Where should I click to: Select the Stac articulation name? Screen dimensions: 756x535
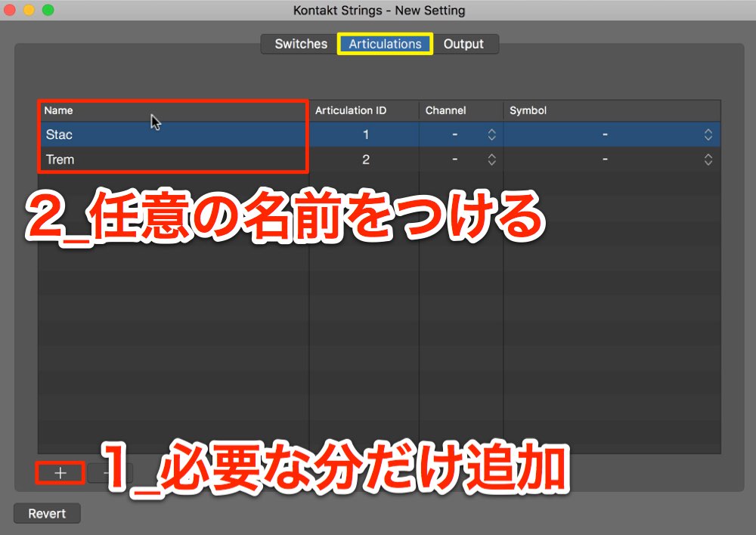pyautogui.click(x=59, y=135)
